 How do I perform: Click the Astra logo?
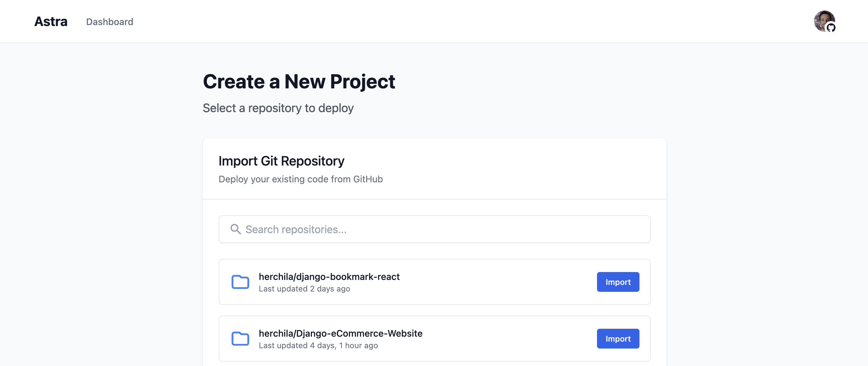click(51, 21)
